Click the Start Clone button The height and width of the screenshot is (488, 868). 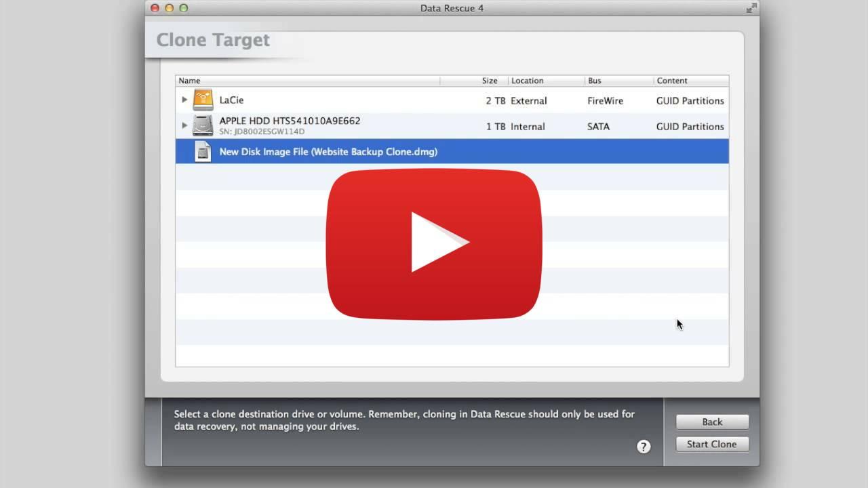pyautogui.click(x=712, y=444)
